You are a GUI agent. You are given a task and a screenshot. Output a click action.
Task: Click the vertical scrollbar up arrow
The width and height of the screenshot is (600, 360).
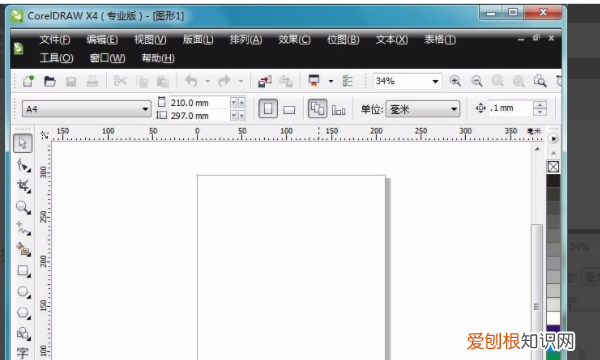537,149
